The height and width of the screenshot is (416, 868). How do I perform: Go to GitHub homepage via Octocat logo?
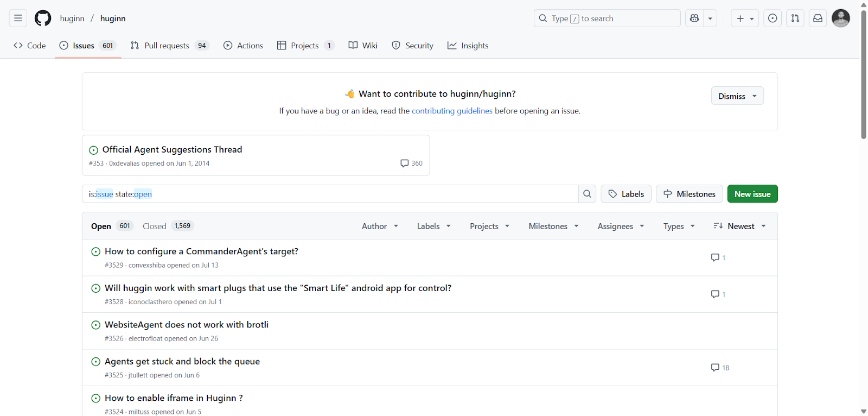(x=43, y=18)
